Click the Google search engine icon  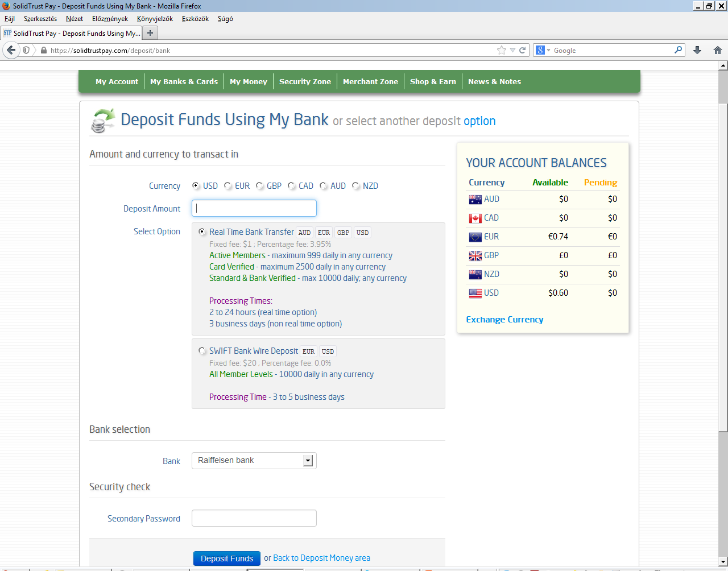click(540, 50)
